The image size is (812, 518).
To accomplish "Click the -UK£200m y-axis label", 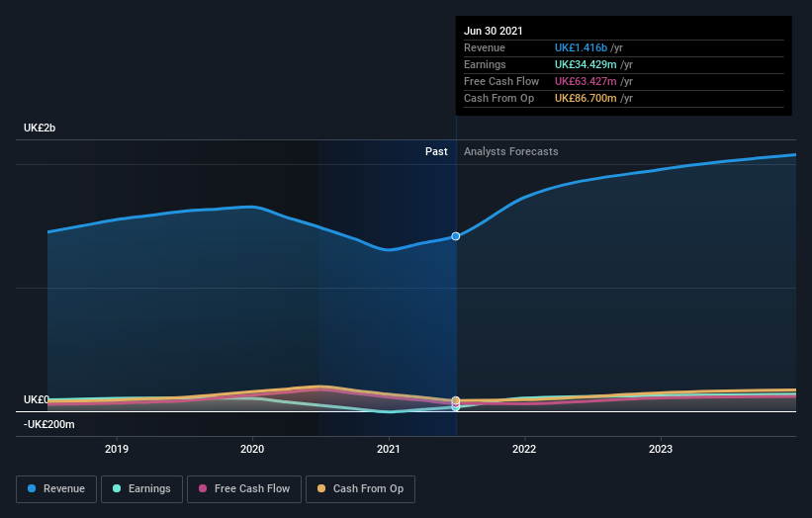I will coord(49,424).
